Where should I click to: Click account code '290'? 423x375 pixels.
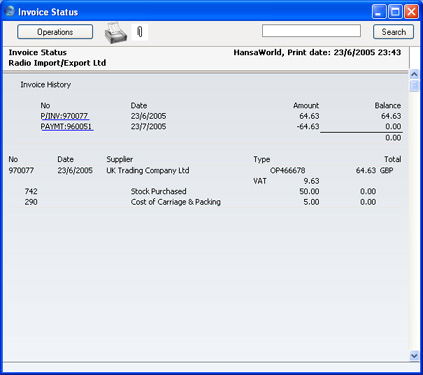coord(31,202)
